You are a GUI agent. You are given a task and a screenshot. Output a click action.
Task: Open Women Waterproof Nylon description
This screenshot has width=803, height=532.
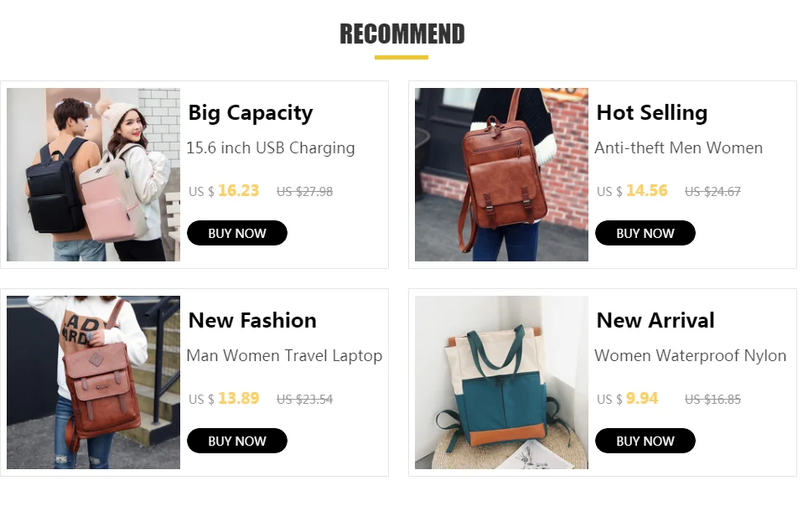[691, 356]
